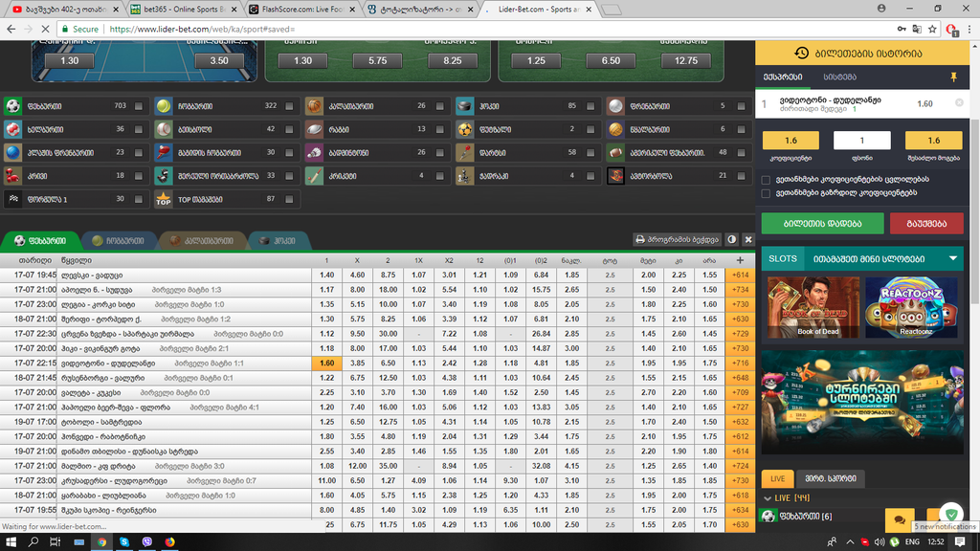This screenshot has height=551, width=980.
Task: Select the basketball icon in the sports grid
Action: coord(314,106)
